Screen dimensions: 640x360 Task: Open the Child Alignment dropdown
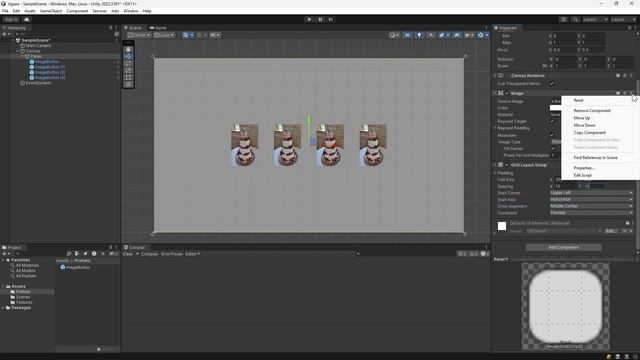tap(592, 206)
